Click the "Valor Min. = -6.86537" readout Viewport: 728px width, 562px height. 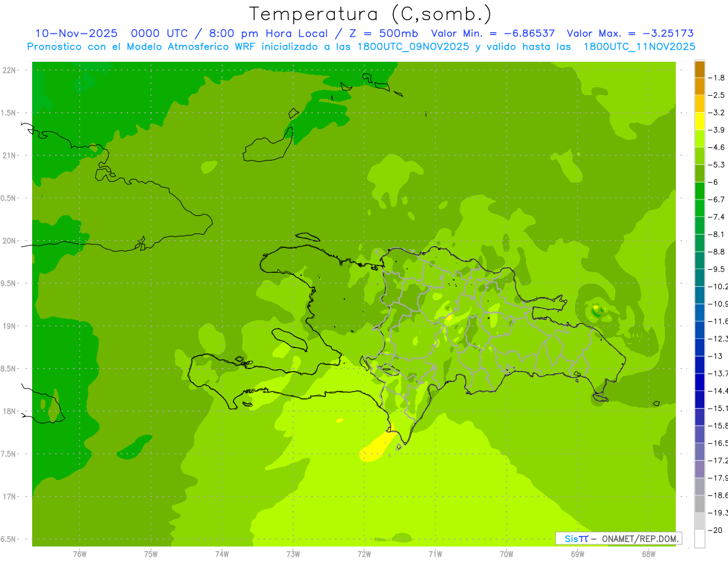point(493,33)
